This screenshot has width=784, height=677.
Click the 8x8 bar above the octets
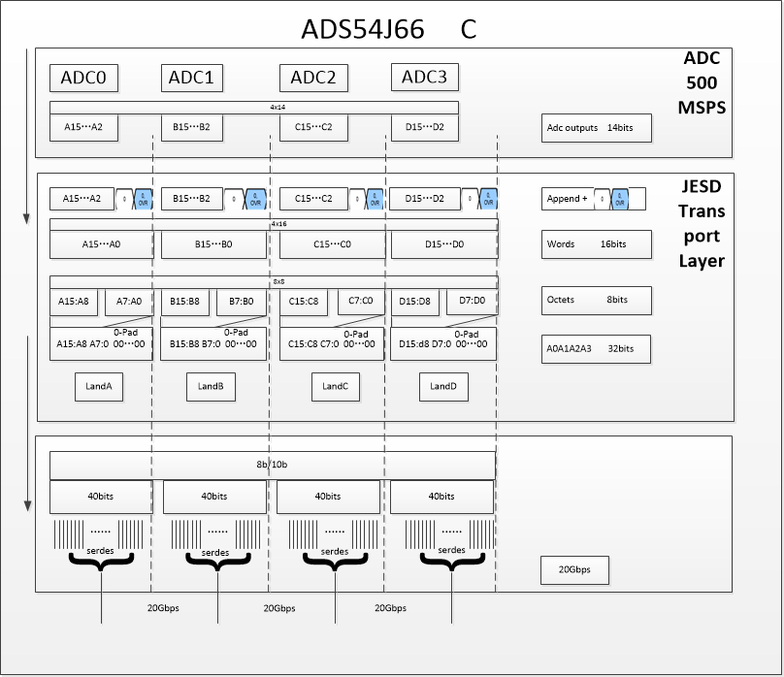[x=274, y=282]
